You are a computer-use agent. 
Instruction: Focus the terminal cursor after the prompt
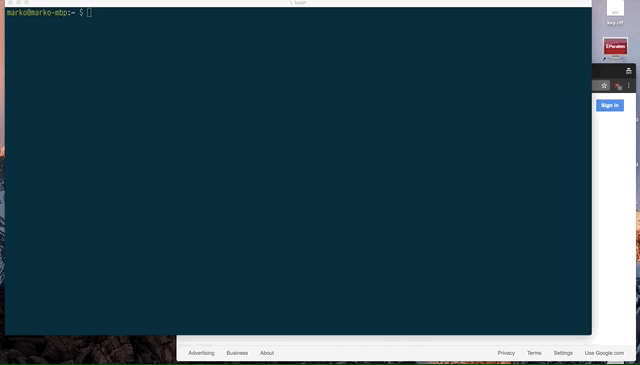[x=89, y=13]
